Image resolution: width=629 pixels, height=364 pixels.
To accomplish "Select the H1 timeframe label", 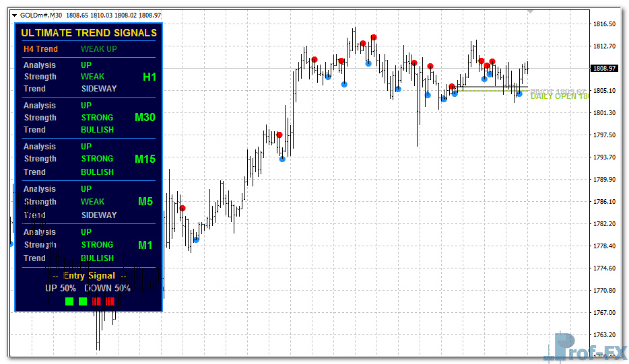I will coord(149,77).
